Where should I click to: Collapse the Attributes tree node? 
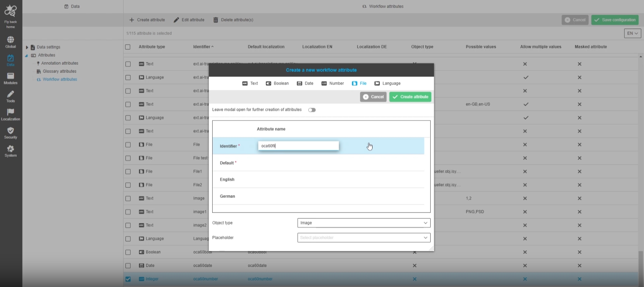(x=27, y=55)
